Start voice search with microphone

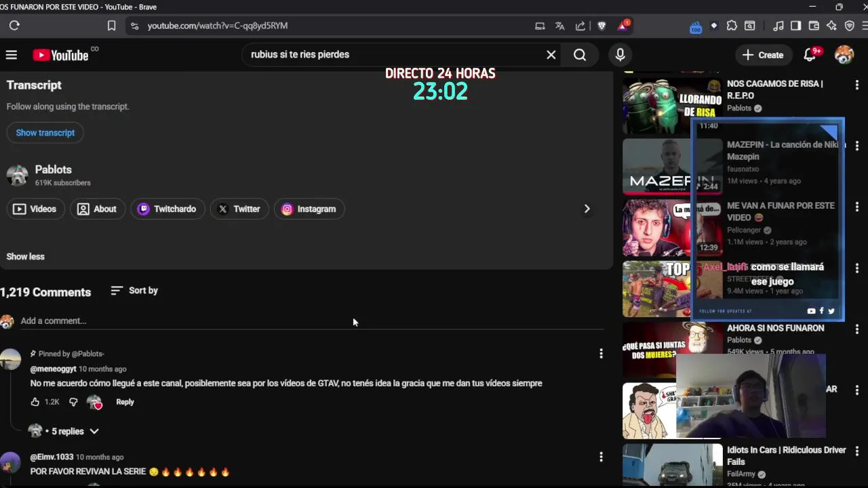620,55
